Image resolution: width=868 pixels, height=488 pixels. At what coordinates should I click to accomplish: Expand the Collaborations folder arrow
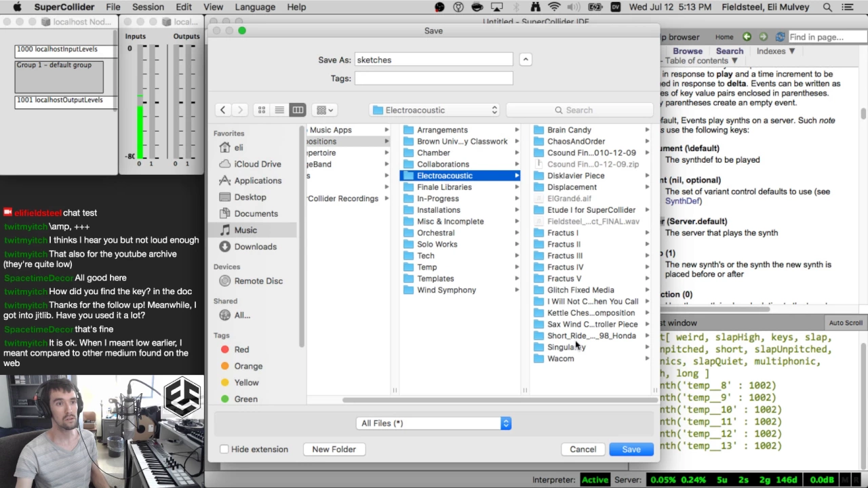(x=517, y=165)
